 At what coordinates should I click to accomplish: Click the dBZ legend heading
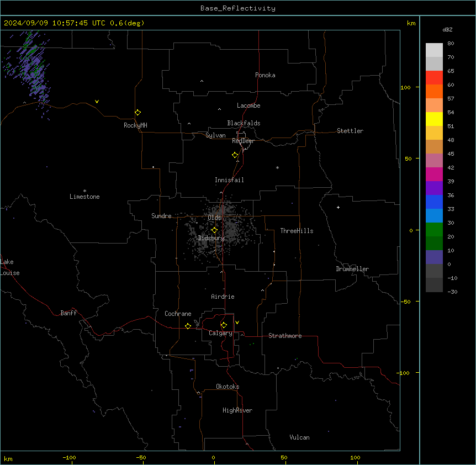click(x=447, y=29)
